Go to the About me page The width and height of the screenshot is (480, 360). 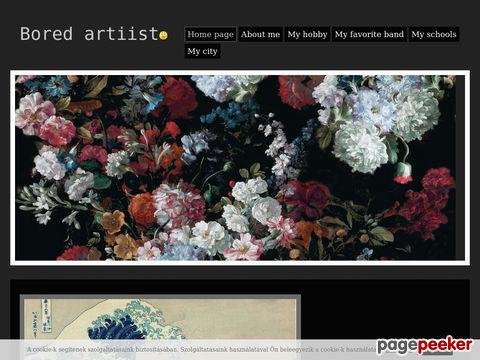(x=260, y=34)
